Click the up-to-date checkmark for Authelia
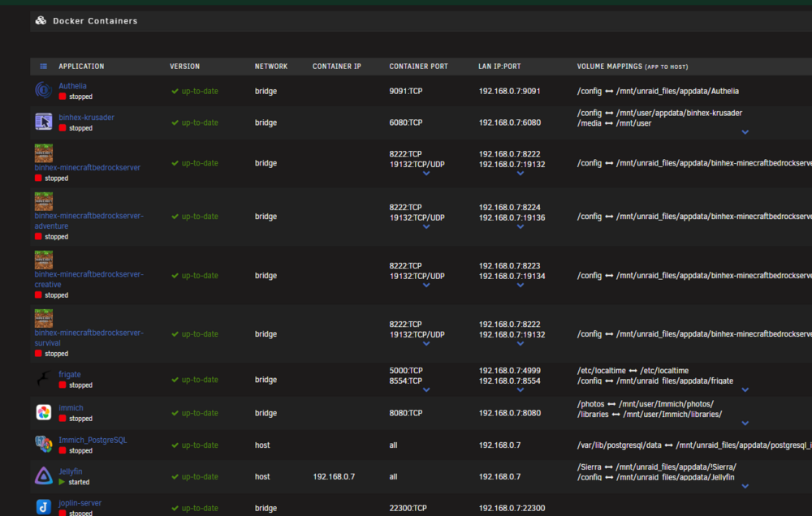Viewport: 812px width, 516px height. pyautogui.click(x=175, y=91)
